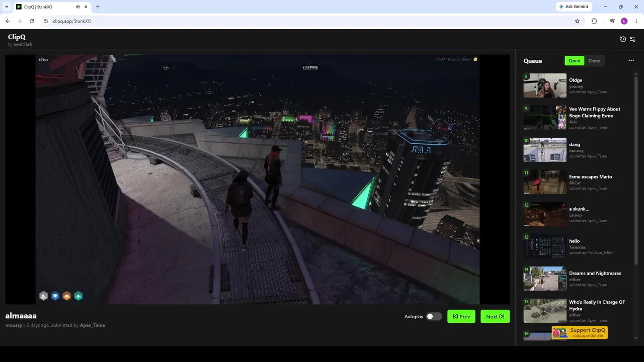Open the browser media controls

point(612,21)
